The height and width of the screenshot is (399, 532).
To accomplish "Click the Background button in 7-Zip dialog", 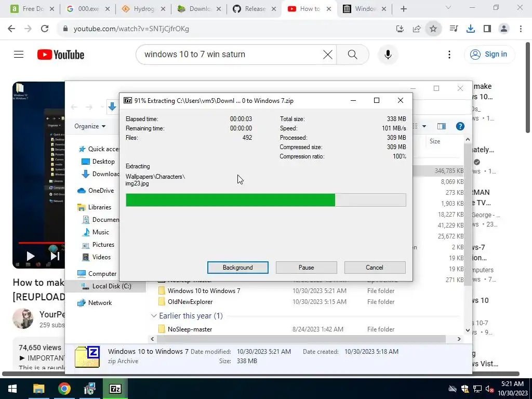I will click(237, 268).
